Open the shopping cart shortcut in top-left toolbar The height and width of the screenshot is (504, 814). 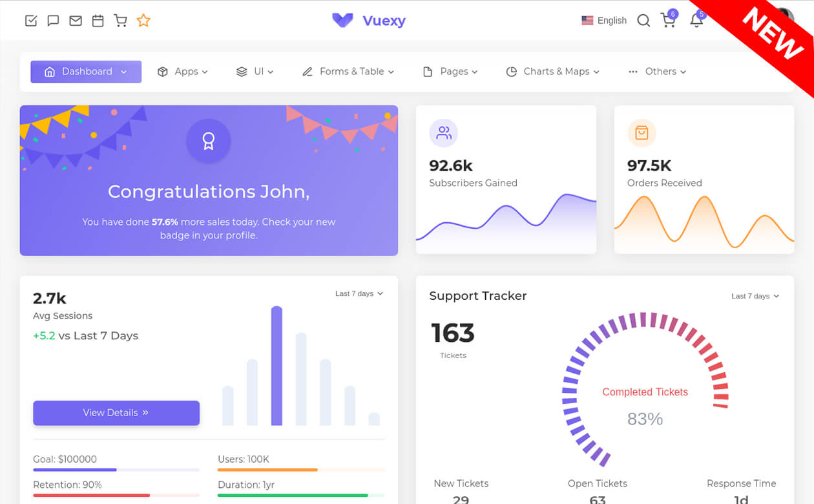tap(121, 21)
